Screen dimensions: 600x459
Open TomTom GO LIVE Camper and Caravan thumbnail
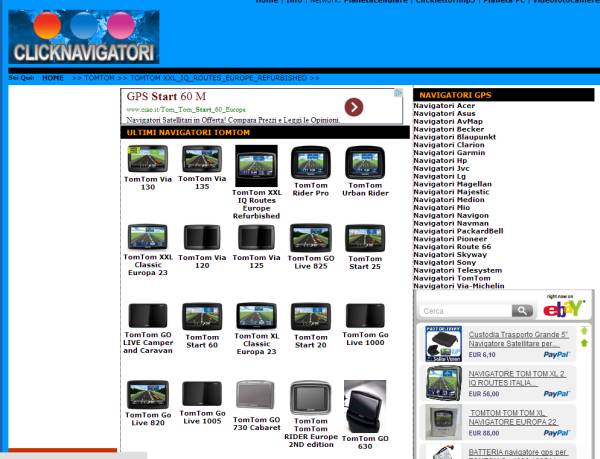click(x=148, y=316)
